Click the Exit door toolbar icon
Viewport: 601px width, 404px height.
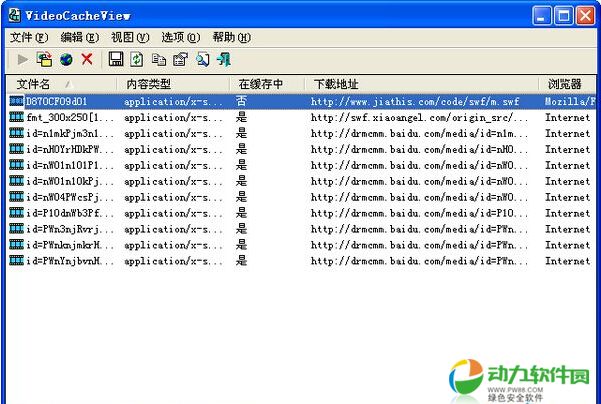[223, 60]
